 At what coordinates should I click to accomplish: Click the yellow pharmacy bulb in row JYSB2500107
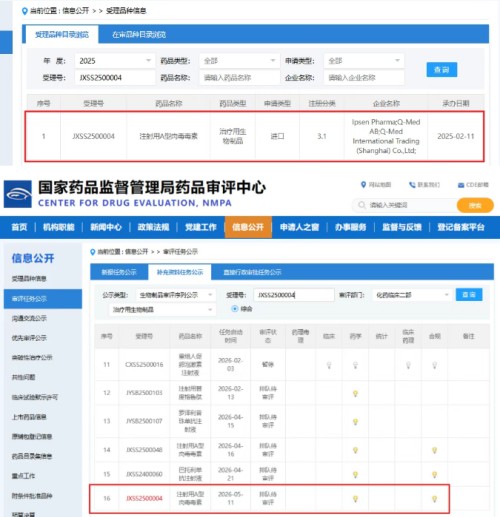pos(355,422)
